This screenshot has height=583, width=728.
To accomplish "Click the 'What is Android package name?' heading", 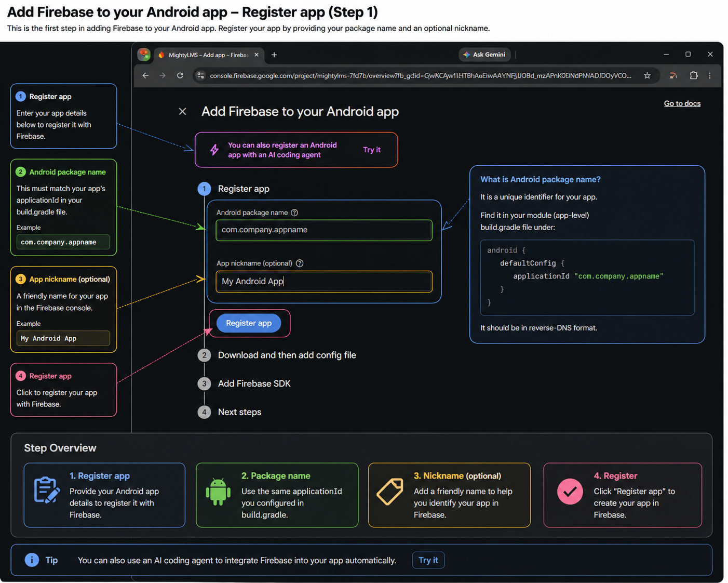I will pos(541,179).
